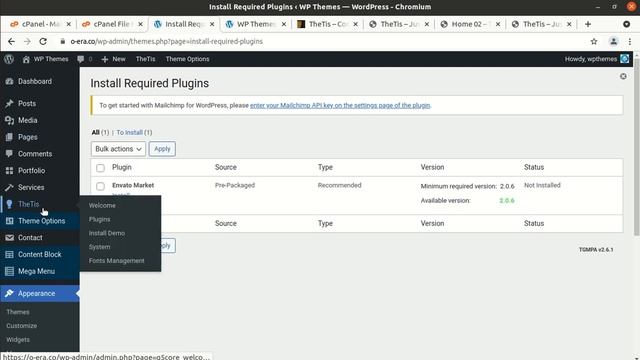640x360 pixels.
Task: Click available version 2.0.6 value
Action: point(507,200)
